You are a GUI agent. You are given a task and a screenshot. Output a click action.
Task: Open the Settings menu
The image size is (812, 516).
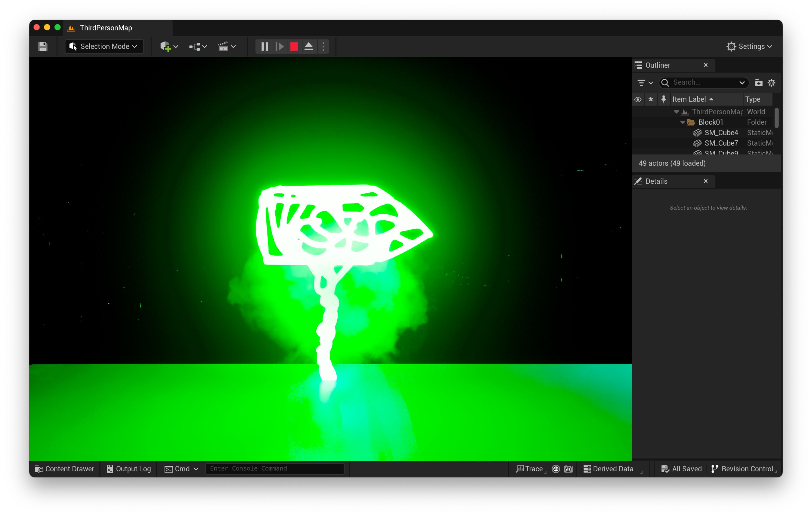pos(749,47)
